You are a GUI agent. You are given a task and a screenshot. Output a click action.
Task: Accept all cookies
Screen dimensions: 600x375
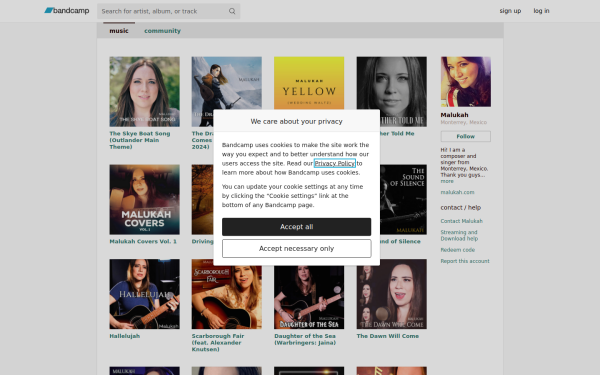[297, 227]
